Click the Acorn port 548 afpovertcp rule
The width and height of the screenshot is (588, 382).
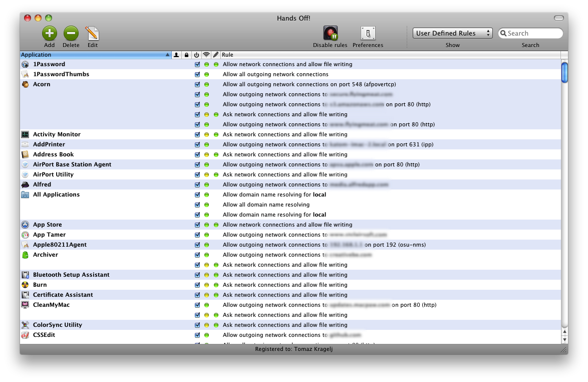(x=310, y=84)
